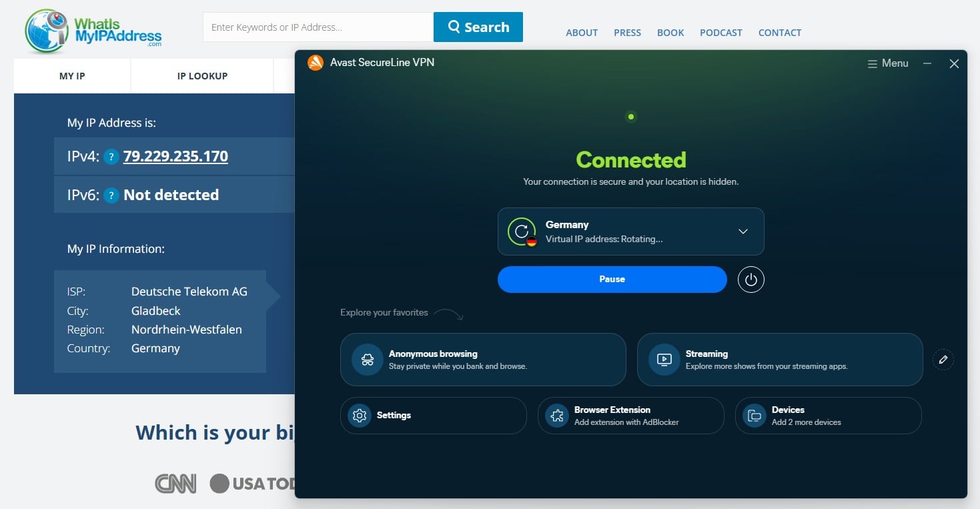
Task: Close the Avast SecureLine VPN window
Action: pyautogui.click(x=954, y=63)
